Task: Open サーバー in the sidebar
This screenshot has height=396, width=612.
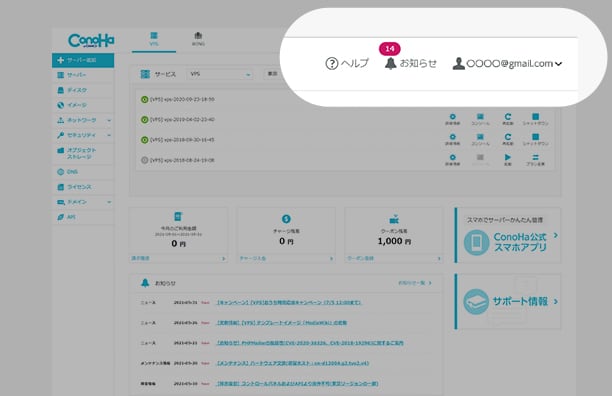Action: 83,75
